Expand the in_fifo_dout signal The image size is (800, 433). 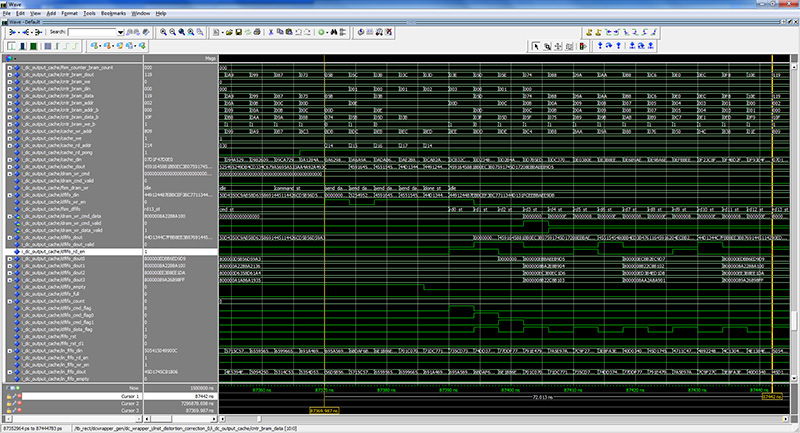pos(9,373)
